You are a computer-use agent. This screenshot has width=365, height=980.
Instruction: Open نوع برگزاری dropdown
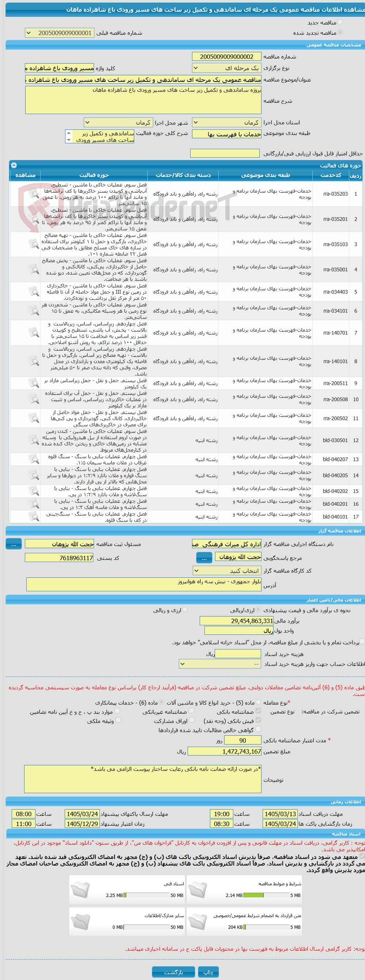click(x=226, y=68)
